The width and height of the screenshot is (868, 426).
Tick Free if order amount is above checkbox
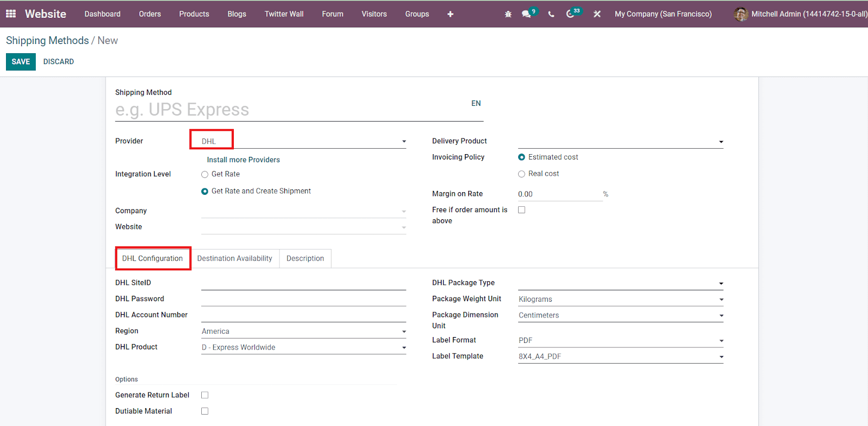click(521, 210)
